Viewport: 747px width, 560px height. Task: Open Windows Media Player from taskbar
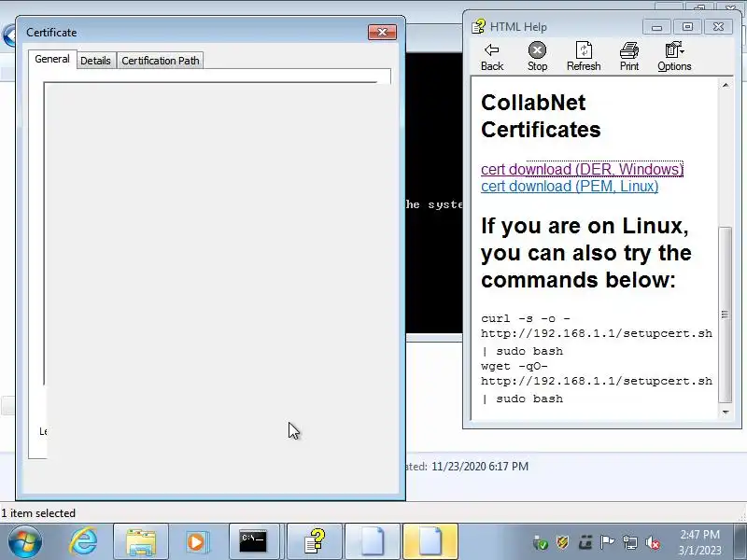[196, 542]
